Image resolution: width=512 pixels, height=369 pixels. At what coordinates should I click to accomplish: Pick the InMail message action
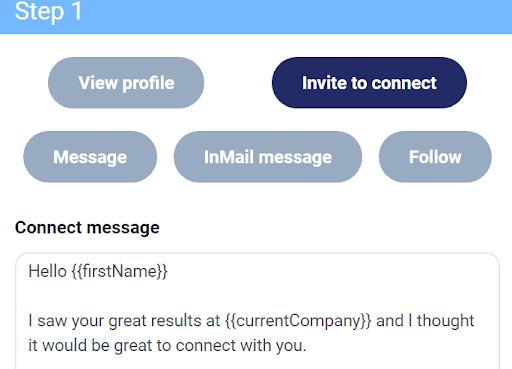click(268, 157)
